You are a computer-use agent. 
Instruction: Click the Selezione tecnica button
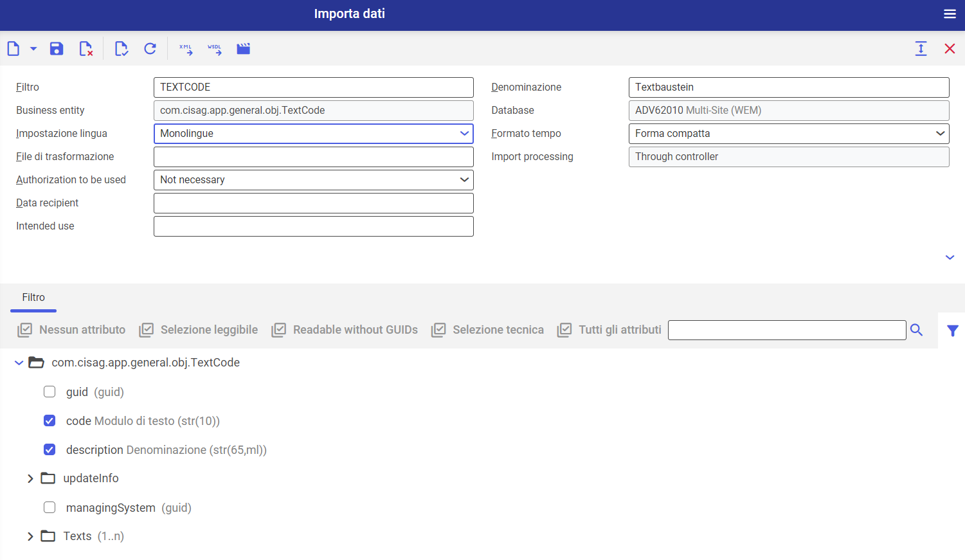click(x=487, y=330)
